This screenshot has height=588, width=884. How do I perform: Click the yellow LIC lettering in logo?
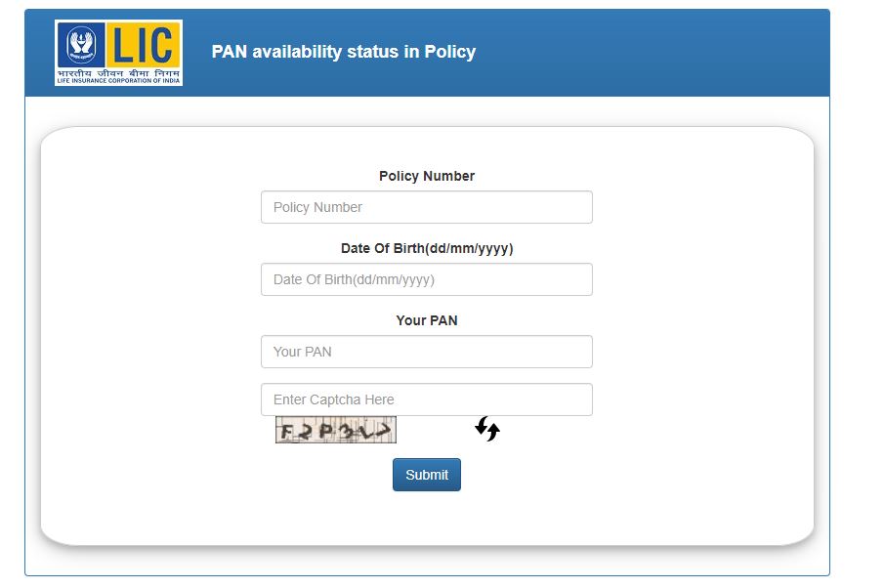[144, 45]
